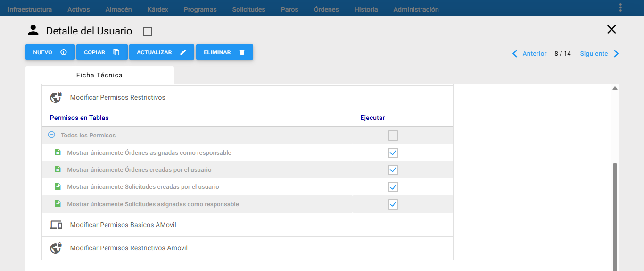Click the green document icon for Órdenes asignadas como responsable

(58, 152)
